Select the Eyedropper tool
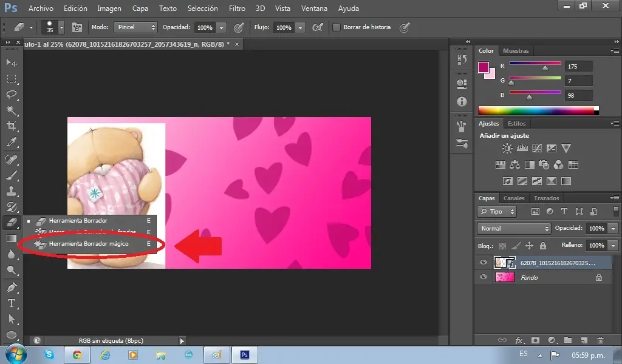The height and width of the screenshot is (364, 622). 12,142
